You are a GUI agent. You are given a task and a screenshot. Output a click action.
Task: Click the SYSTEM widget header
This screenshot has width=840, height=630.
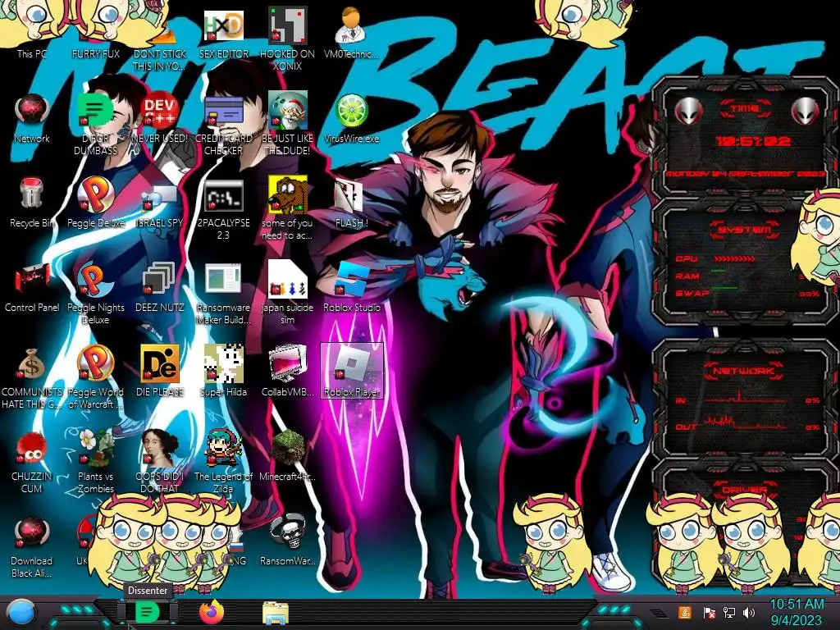coord(745,230)
